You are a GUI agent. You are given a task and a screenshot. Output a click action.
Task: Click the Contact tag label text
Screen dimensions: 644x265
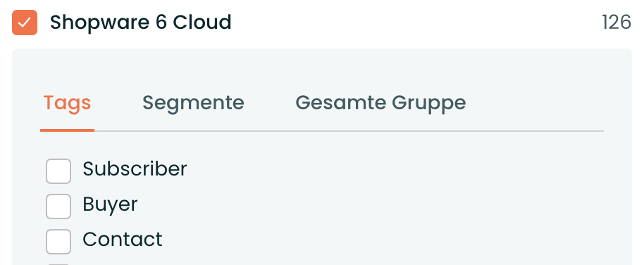coord(123,240)
